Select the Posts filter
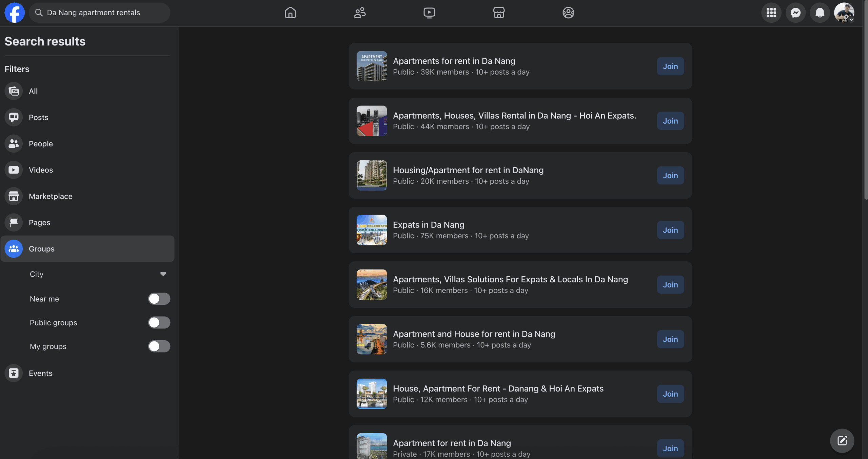This screenshot has width=868, height=459. pyautogui.click(x=38, y=117)
